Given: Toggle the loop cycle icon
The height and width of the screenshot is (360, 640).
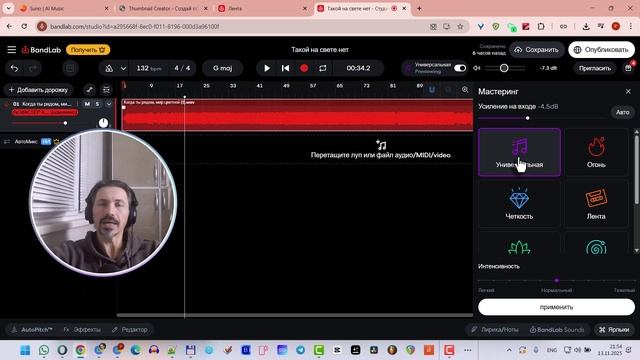Looking at the screenshot, I should 323,68.
